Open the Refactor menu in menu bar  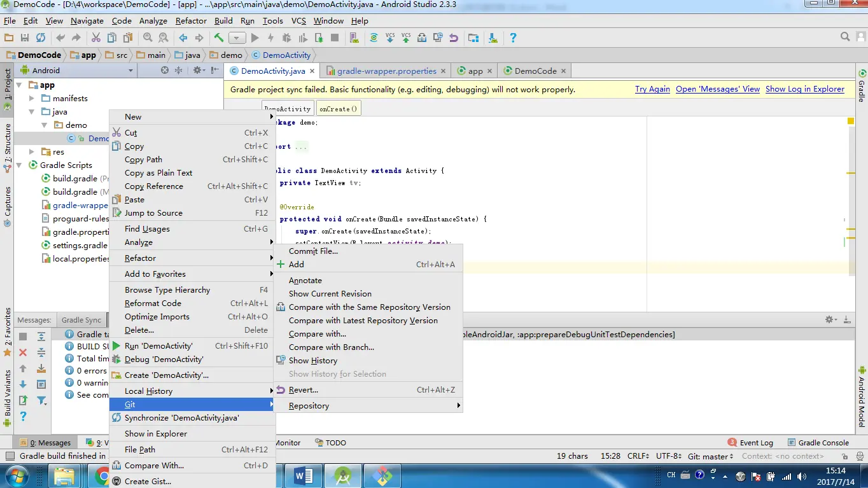point(191,20)
